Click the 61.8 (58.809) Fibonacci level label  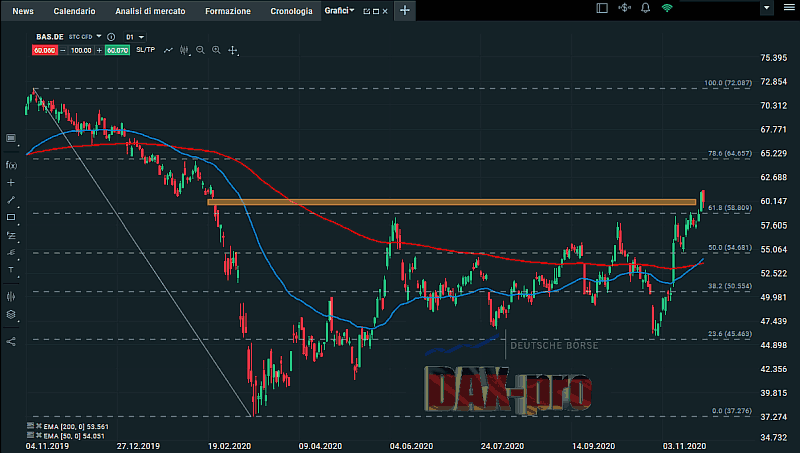tap(730, 208)
